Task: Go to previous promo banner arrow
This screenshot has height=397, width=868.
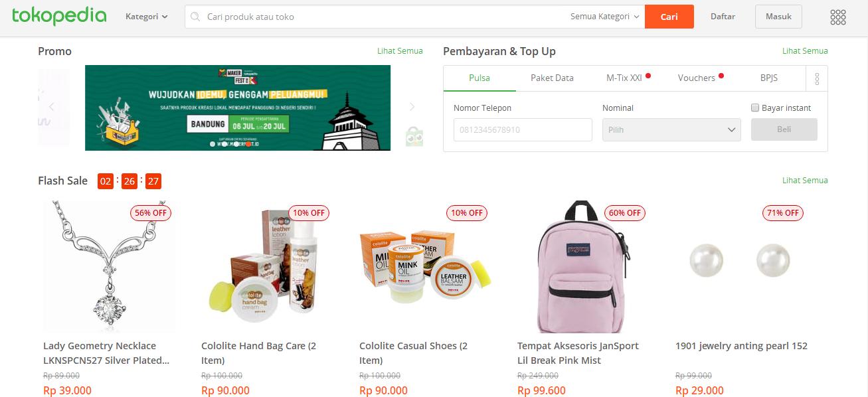Action: 52,106
